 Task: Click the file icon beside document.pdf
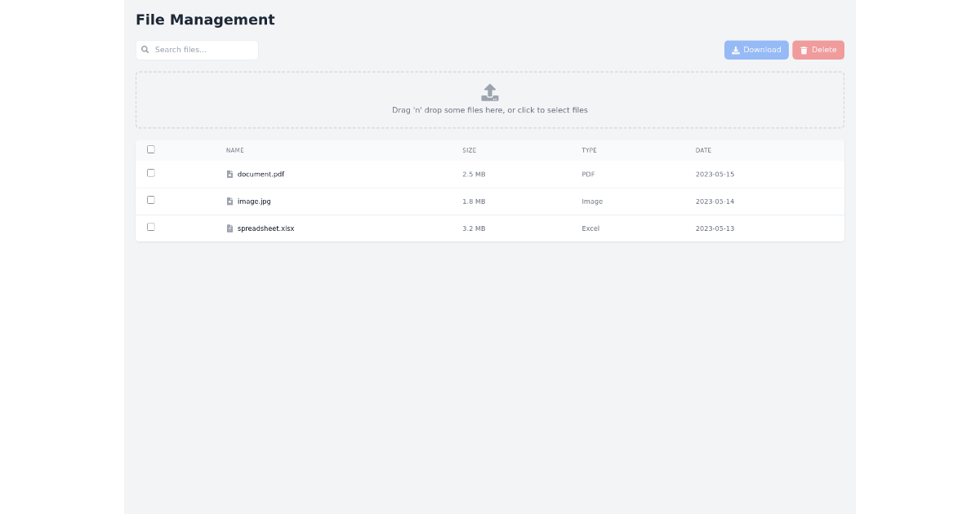coord(229,175)
